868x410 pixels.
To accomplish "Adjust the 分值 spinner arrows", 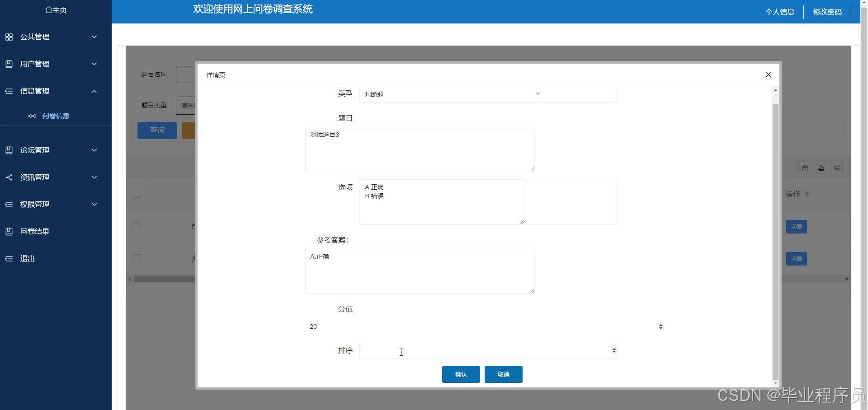I will click(x=660, y=326).
